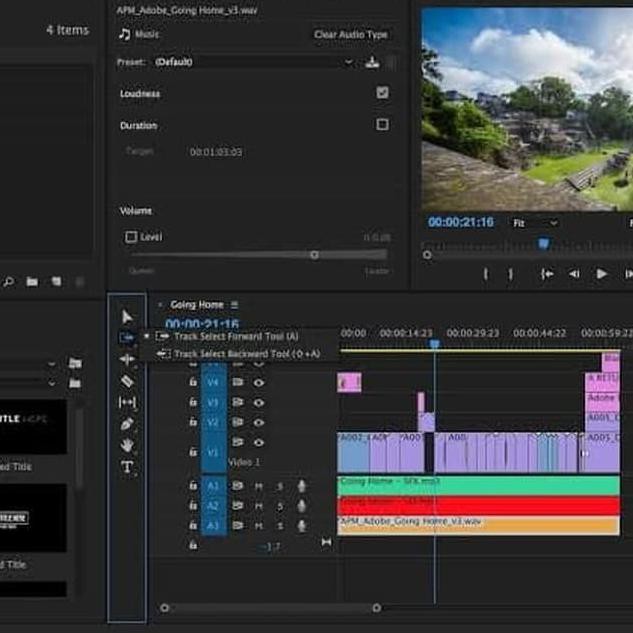Select the Razor tool
The image size is (633, 633).
(127, 381)
